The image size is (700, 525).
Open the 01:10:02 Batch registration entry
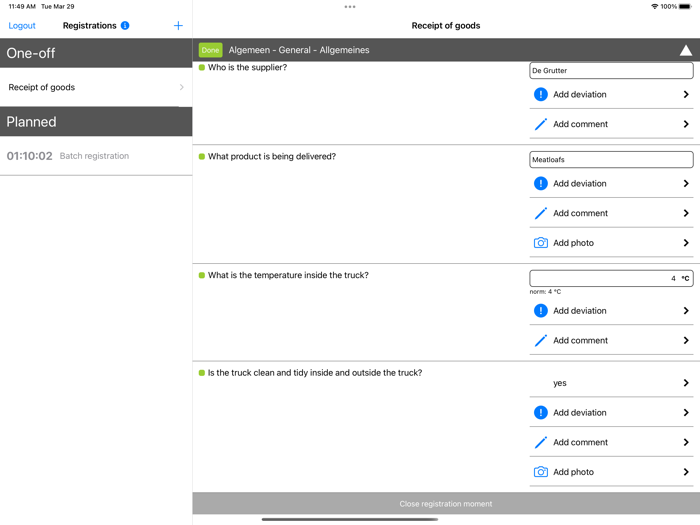[96, 156]
